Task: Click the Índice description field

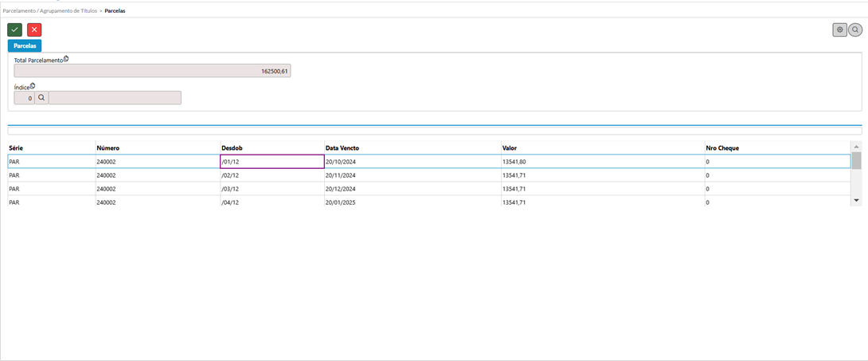Action: (115, 98)
